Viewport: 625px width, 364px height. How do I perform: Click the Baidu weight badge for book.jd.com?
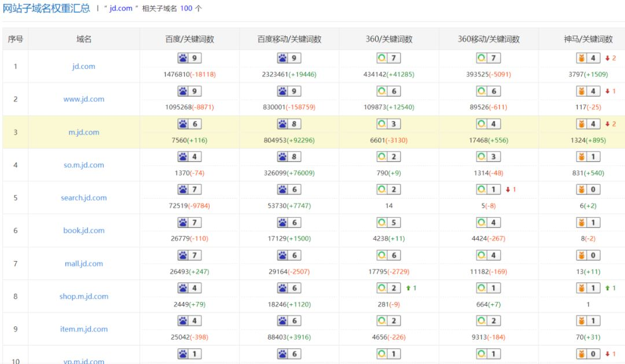189,222
